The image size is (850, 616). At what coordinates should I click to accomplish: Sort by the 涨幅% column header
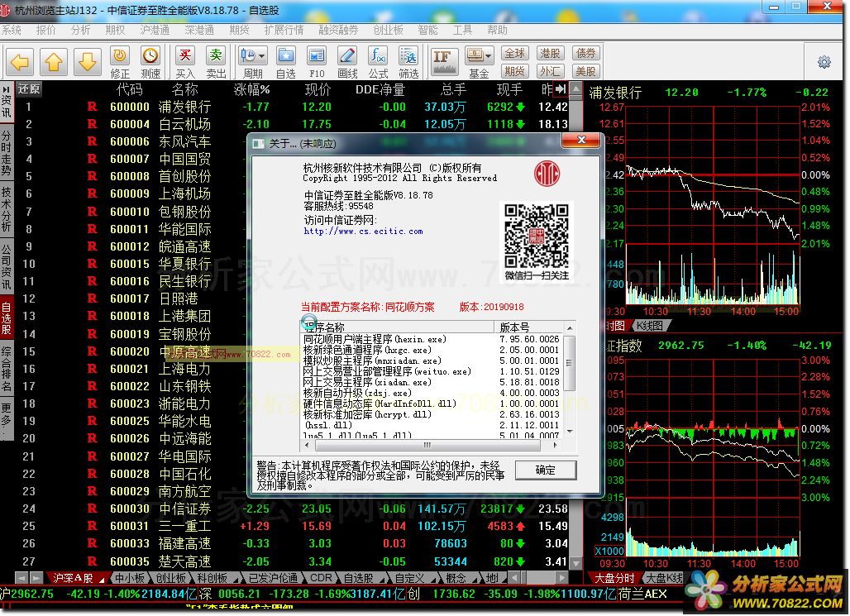coord(252,89)
